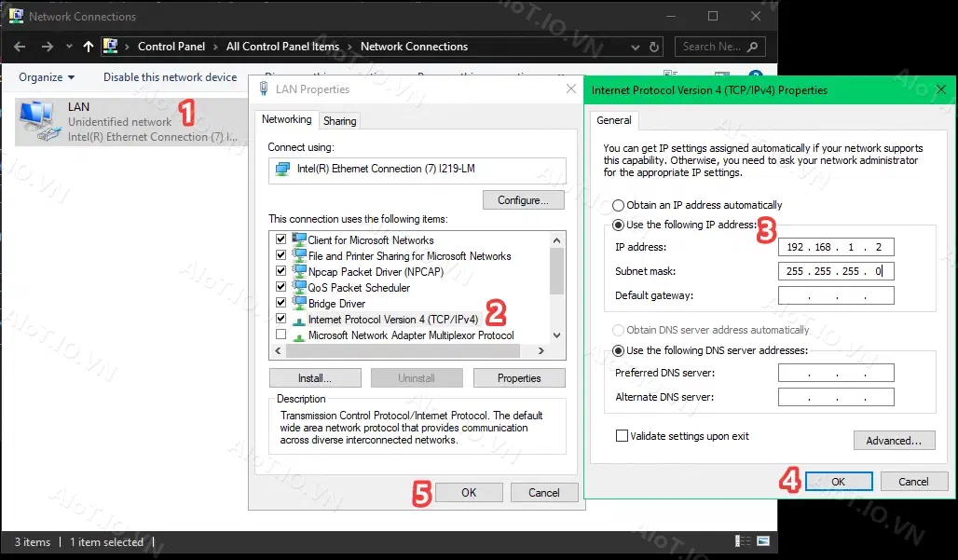
Task: Click the Network Connections breadcrumb segment
Action: pos(415,47)
